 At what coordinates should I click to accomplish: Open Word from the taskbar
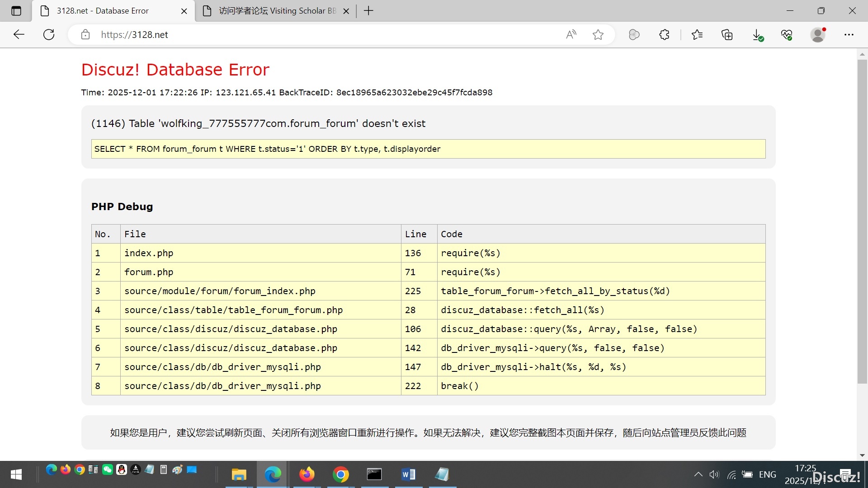pos(408,474)
